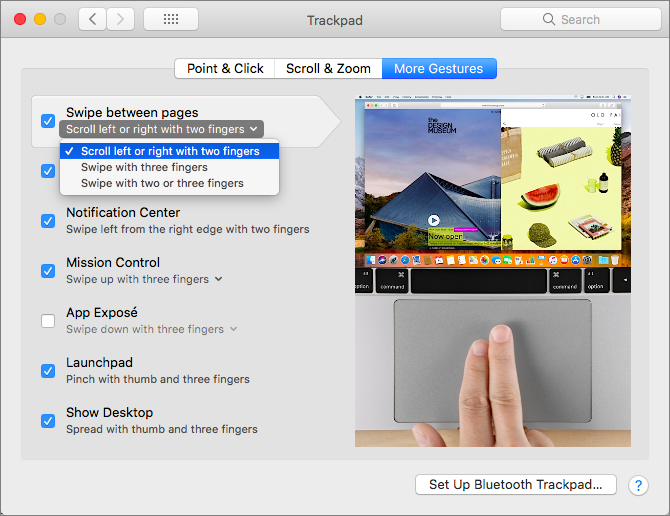
Task: Click the back navigation arrow
Action: [x=92, y=19]
